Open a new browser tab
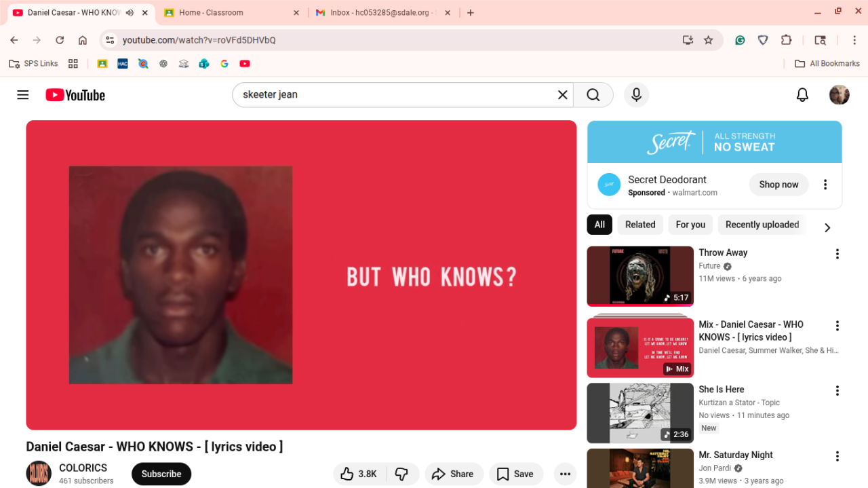The height and width of the screenshot is (488, 868). pos(471,13)
